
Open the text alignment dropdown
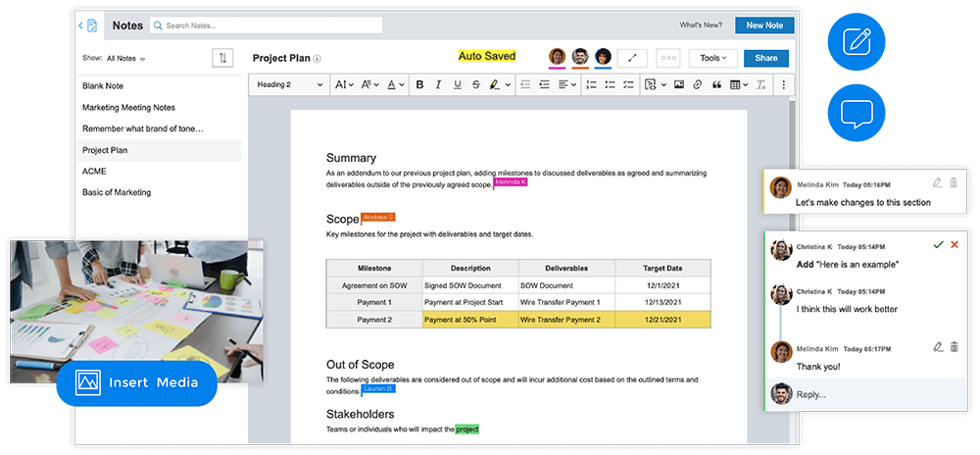click(x=567, y=84)
